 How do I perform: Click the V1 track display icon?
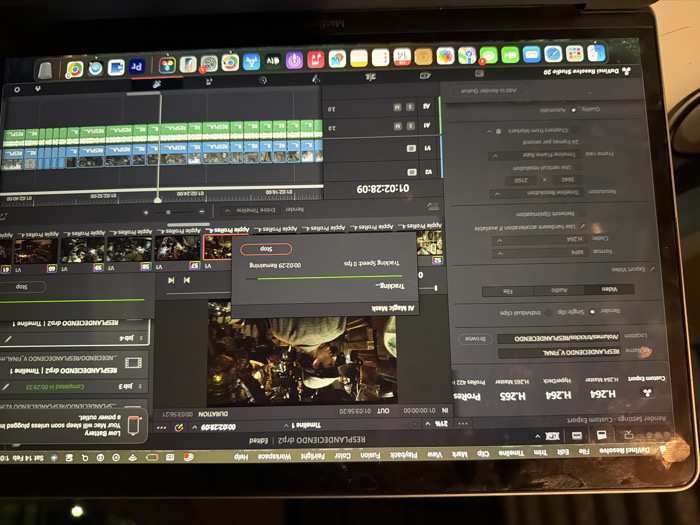412,149
